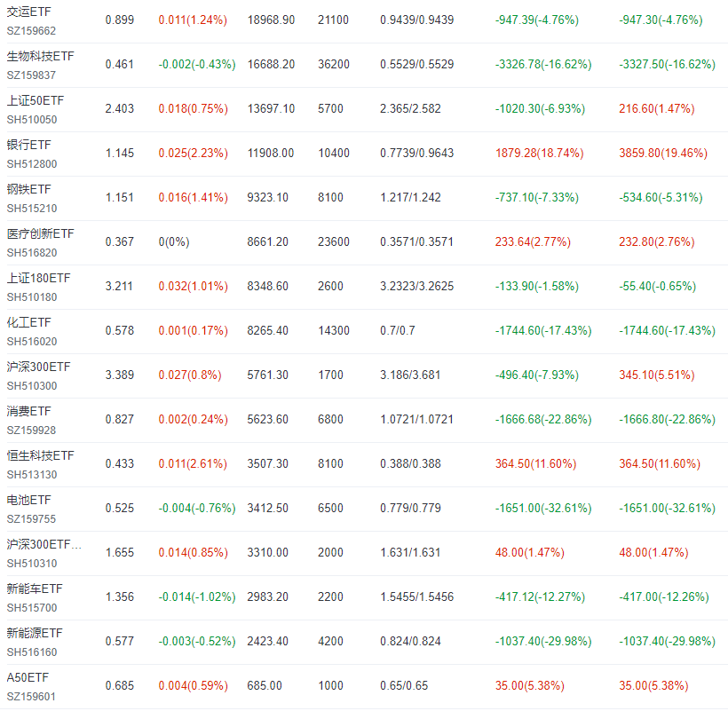This screenshot has height=711, width=728.
Task: Open the 上证50ETF fund name
Action: point(36,100)
